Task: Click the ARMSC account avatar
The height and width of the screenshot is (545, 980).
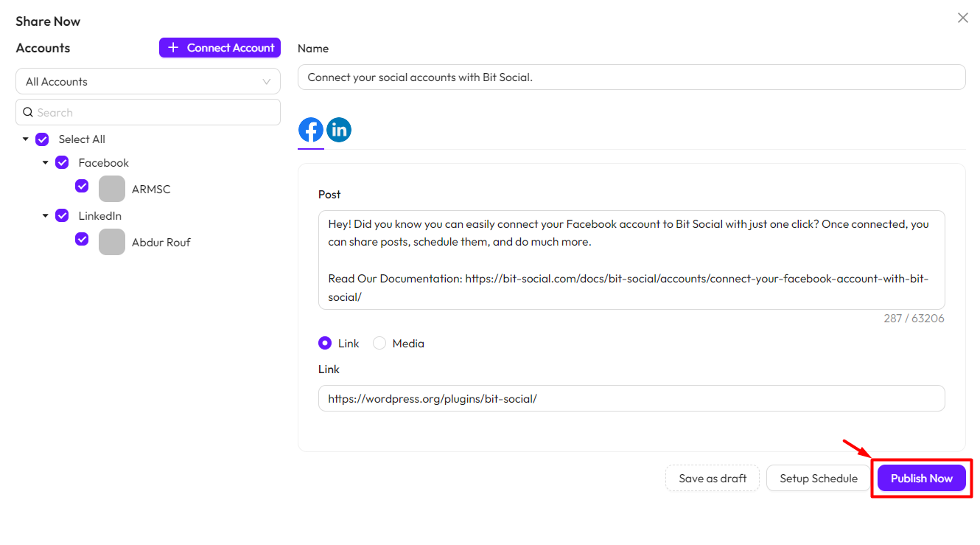Action: (112, 189)
